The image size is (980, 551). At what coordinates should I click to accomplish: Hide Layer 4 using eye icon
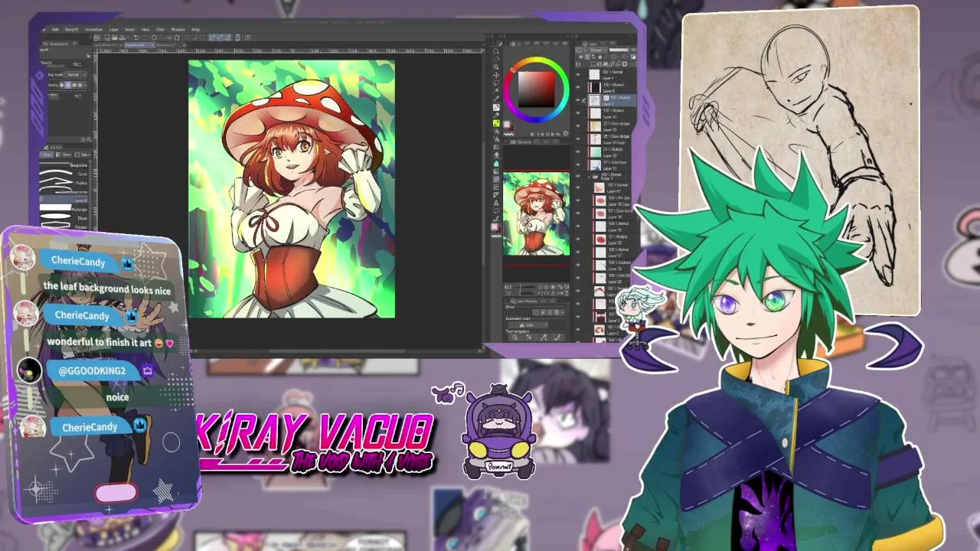click(x=577, y=75)
